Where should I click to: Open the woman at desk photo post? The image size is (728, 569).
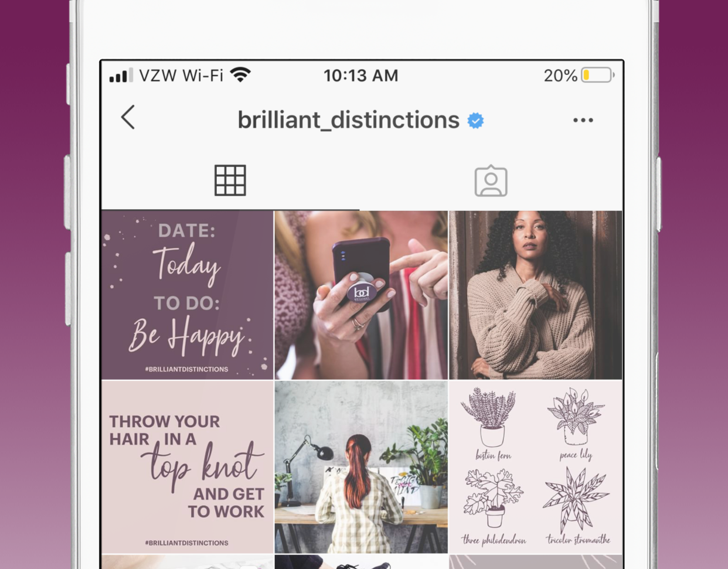click(361, 467)
